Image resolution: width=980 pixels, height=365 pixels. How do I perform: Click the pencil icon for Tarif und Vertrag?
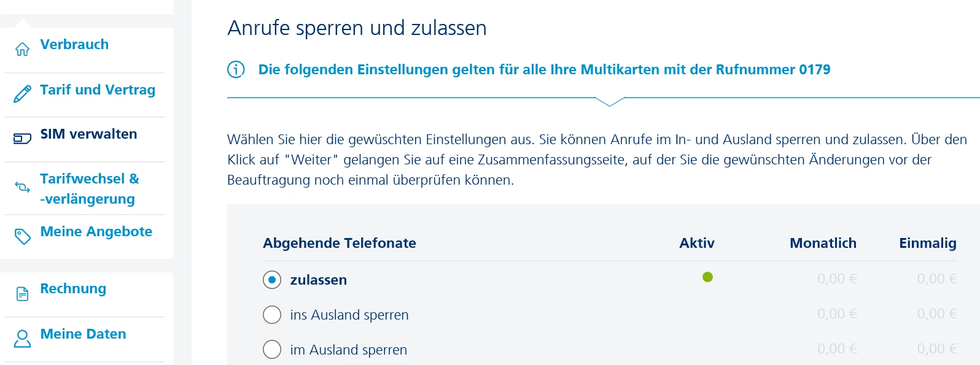(x=23, y=94)
